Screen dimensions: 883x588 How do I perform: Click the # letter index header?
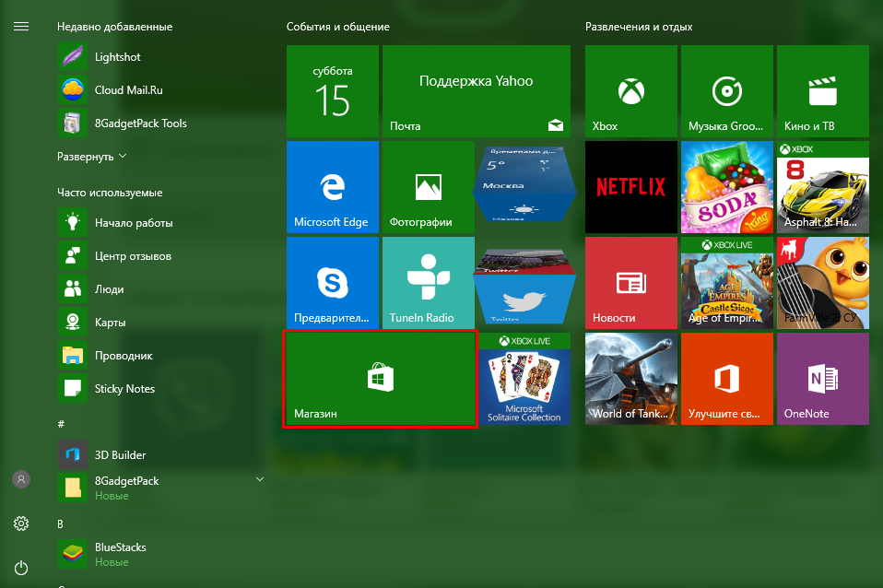61,424
